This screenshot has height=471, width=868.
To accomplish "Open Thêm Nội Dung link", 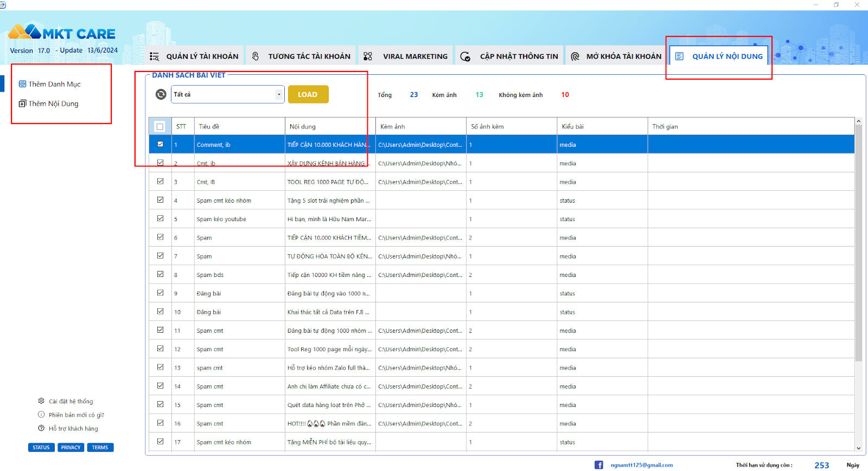I will pos(54,104).
